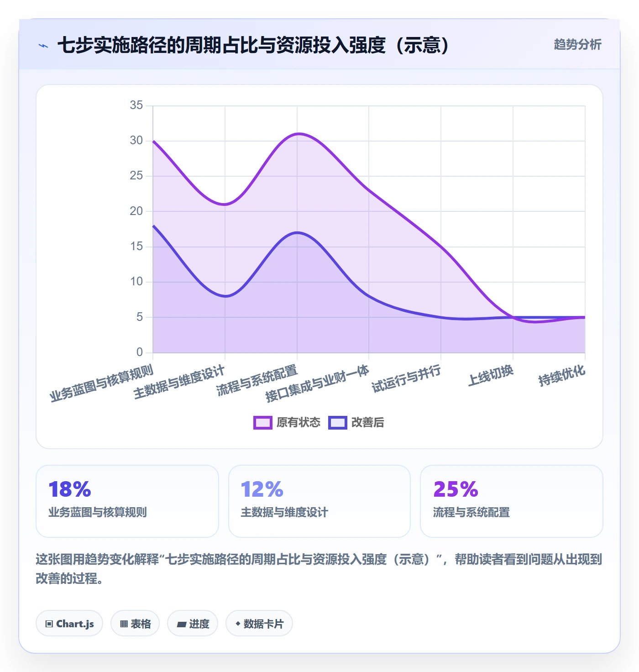639x672 pixels.
Task: Click the x-axis label 主数据与维度设计
Action: point(179,382)
